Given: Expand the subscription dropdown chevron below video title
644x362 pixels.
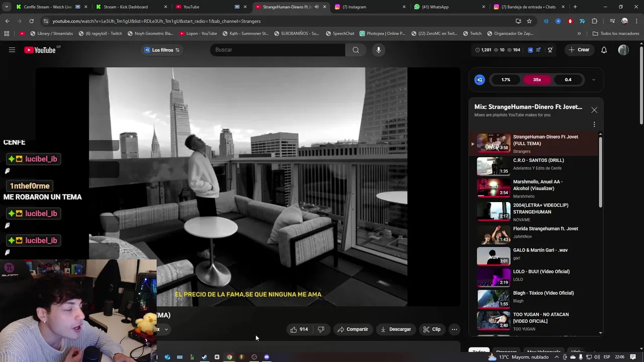Looking at the screenshot, I should point(166,330).
